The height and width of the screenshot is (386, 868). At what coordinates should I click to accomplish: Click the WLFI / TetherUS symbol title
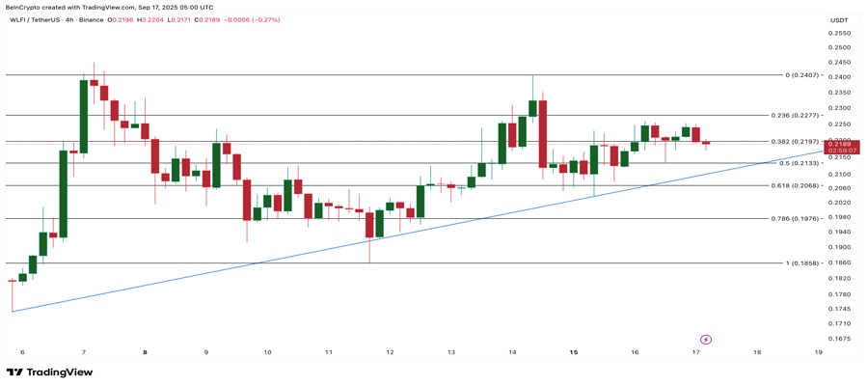[31, 20]
